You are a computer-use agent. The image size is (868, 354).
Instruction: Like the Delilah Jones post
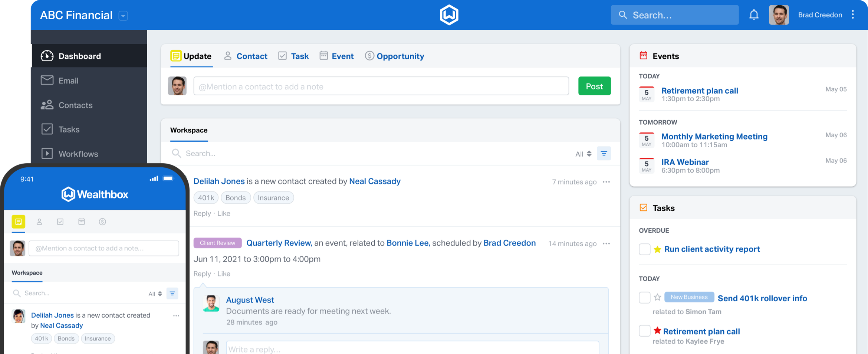pos(224,213)
